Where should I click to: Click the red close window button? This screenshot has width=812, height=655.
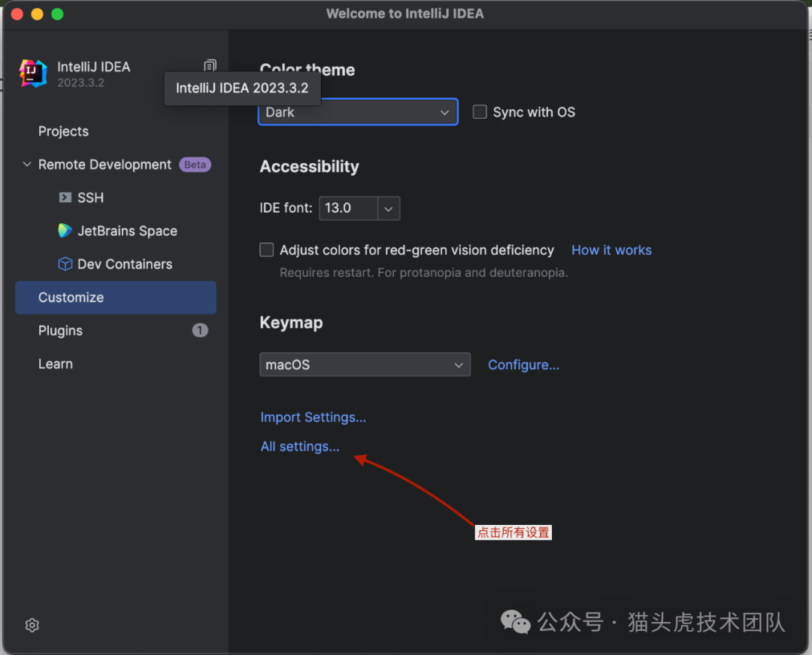pos(17,14)
